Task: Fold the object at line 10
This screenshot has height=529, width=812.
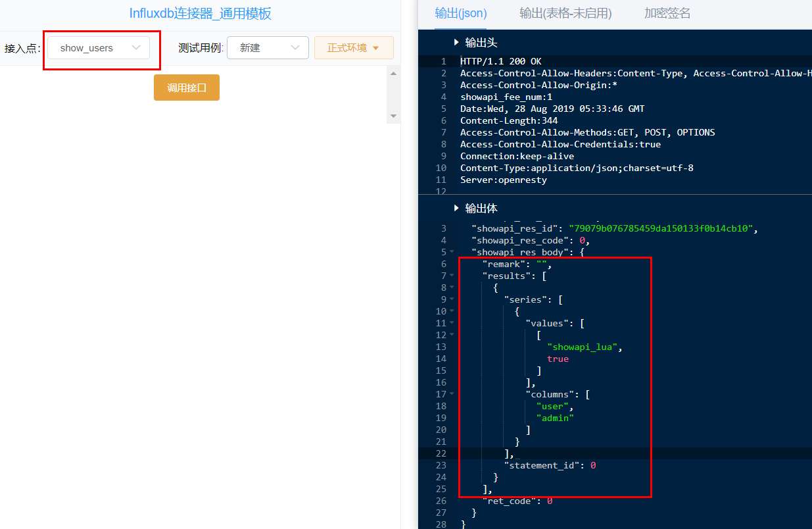Action: [x=452, y=311]
